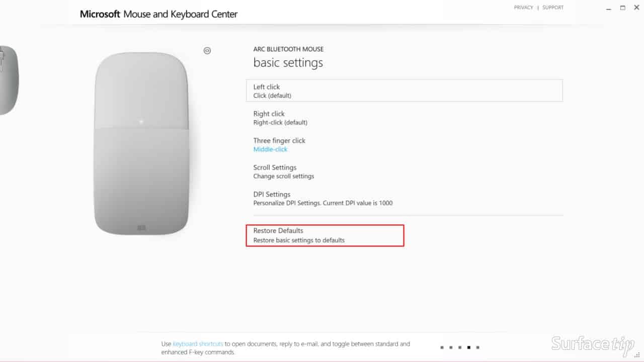Viewport: 644px width, 362px height.
Task: Select the third tip pagination dot
Action: [x=460, y=347]
